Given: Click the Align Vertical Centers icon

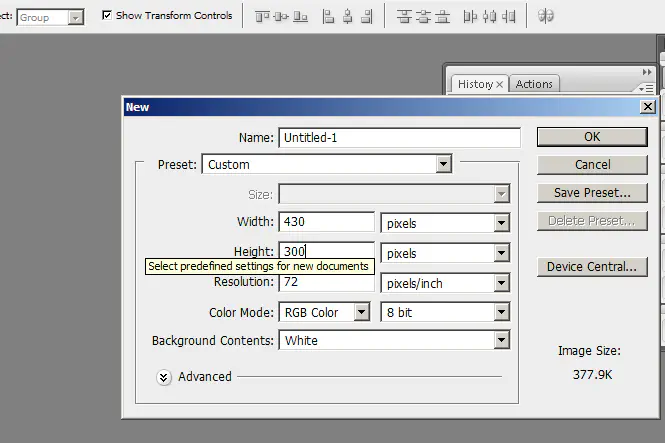Looking at the screenshot, I should click(x=280, y=16).
